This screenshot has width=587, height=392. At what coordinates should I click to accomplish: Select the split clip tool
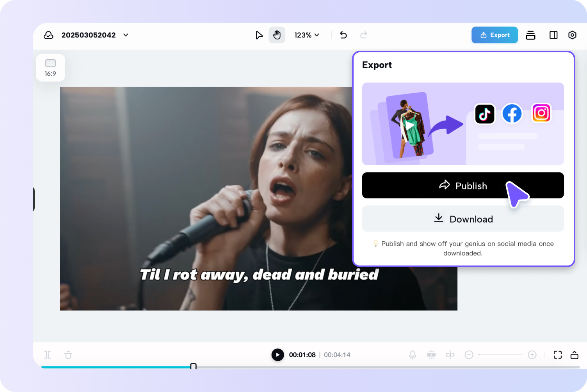click(450, 355)
